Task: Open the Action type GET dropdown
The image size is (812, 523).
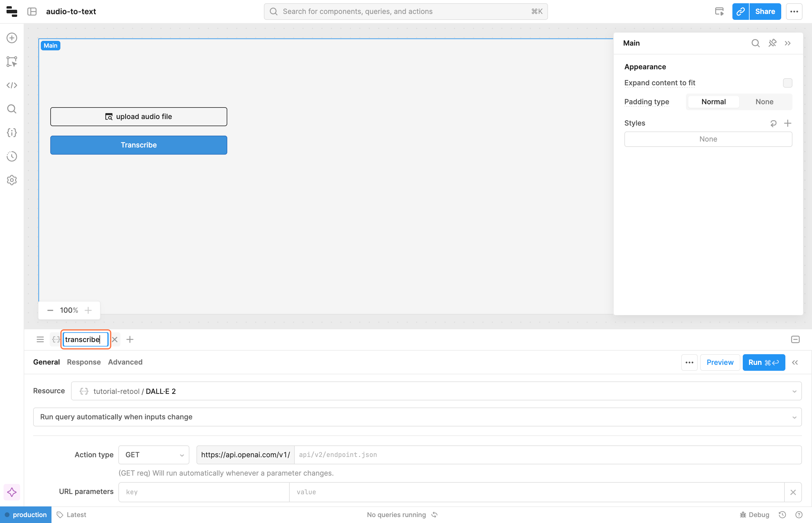Action: coord(154,455)
